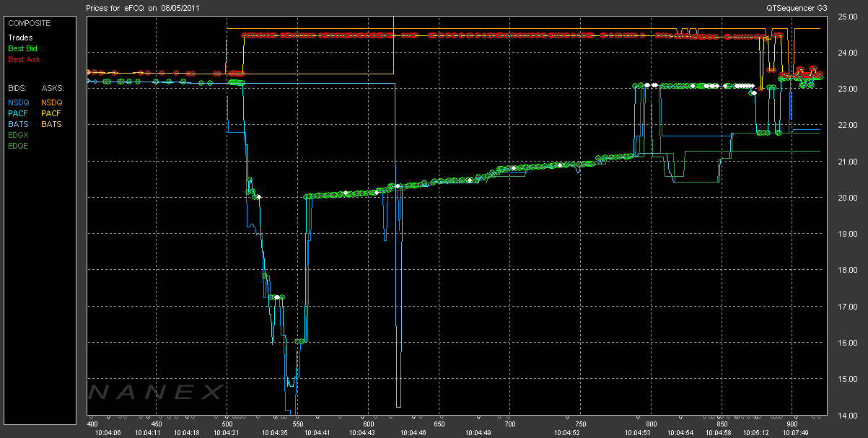Click the 10:05:12 time label
The height and width of the screenshot is (438, 868).
755,433
